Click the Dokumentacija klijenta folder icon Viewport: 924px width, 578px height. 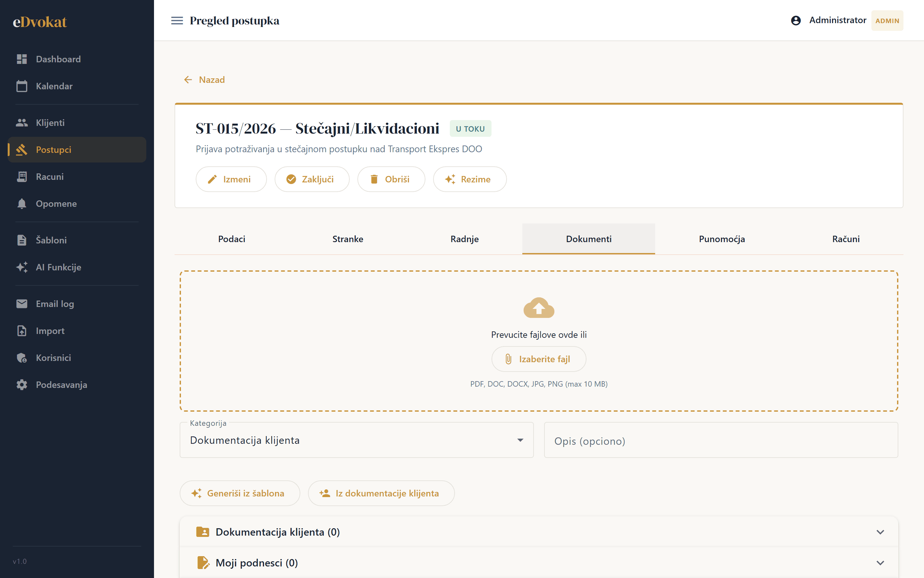click(203, 532)
